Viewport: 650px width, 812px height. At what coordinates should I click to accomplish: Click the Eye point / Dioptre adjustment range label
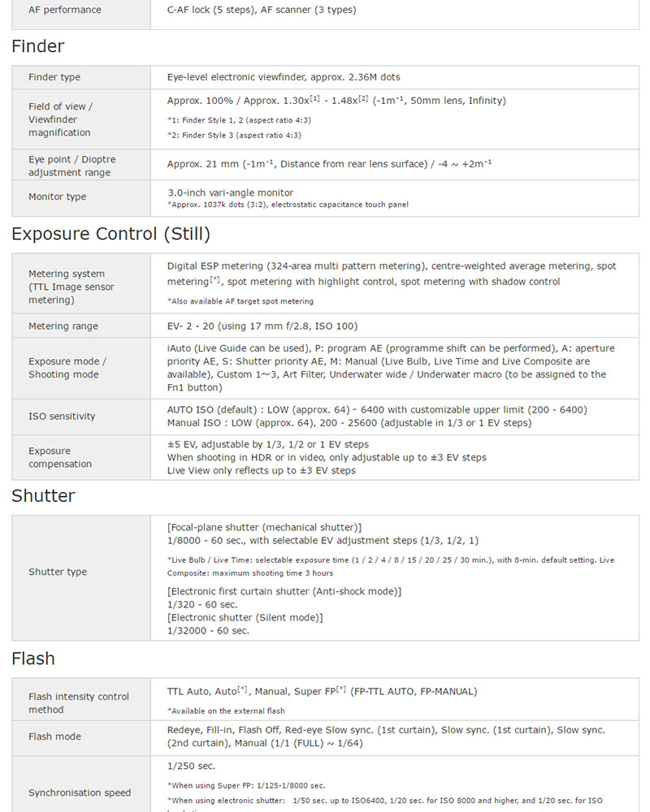tap(69, 166)
